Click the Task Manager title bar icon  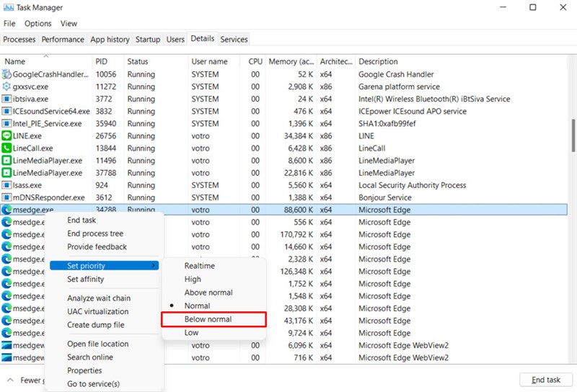8,7
